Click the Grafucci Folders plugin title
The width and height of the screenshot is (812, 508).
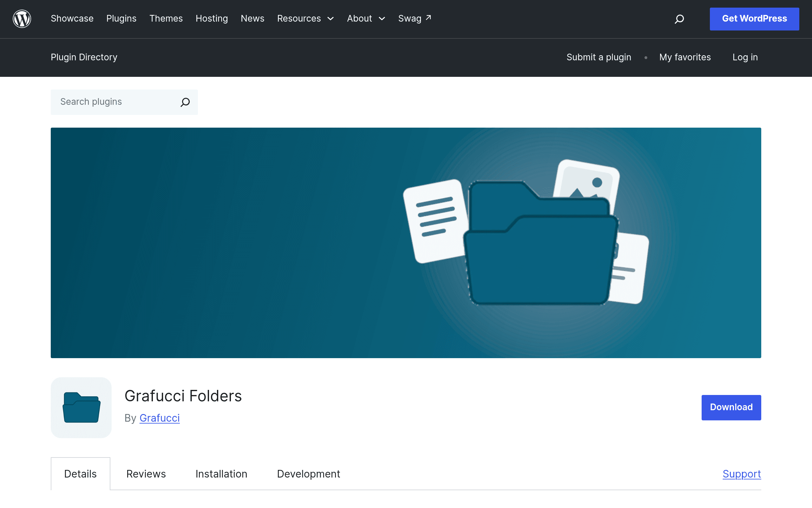[183, 396]
